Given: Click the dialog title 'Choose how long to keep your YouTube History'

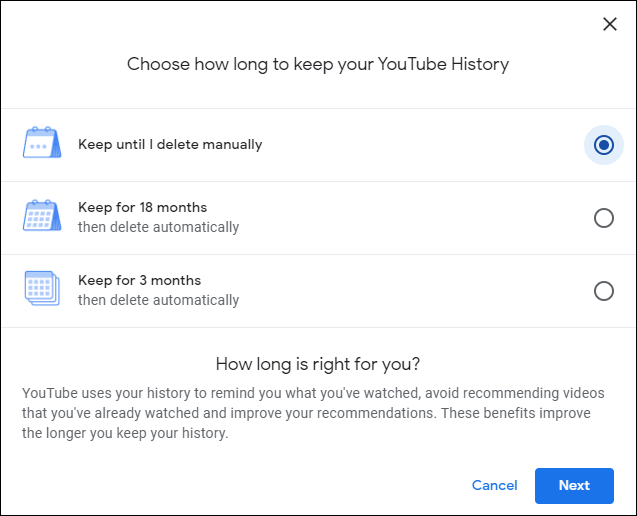Looking at the screenshot, I should point(318,65).
